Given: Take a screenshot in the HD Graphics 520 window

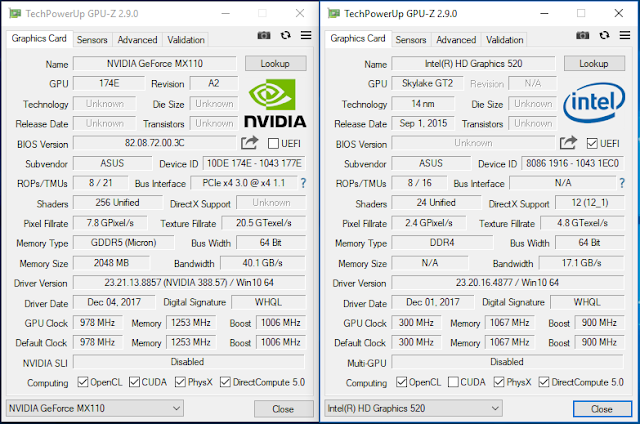Looking at the screenshot, I should click(x=582, y=36).
